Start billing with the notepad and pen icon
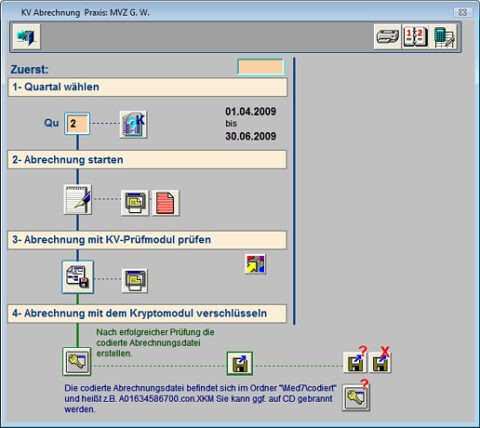Viewport: 480px width, 428px height. pyautogui.click(x=78, y=199)
